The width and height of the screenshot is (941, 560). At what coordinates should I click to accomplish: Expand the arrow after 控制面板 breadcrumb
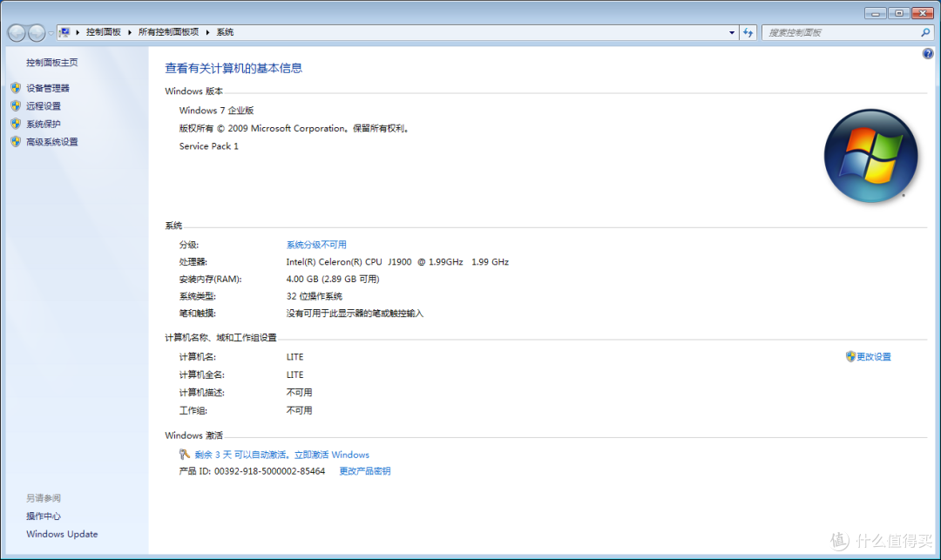130,32
